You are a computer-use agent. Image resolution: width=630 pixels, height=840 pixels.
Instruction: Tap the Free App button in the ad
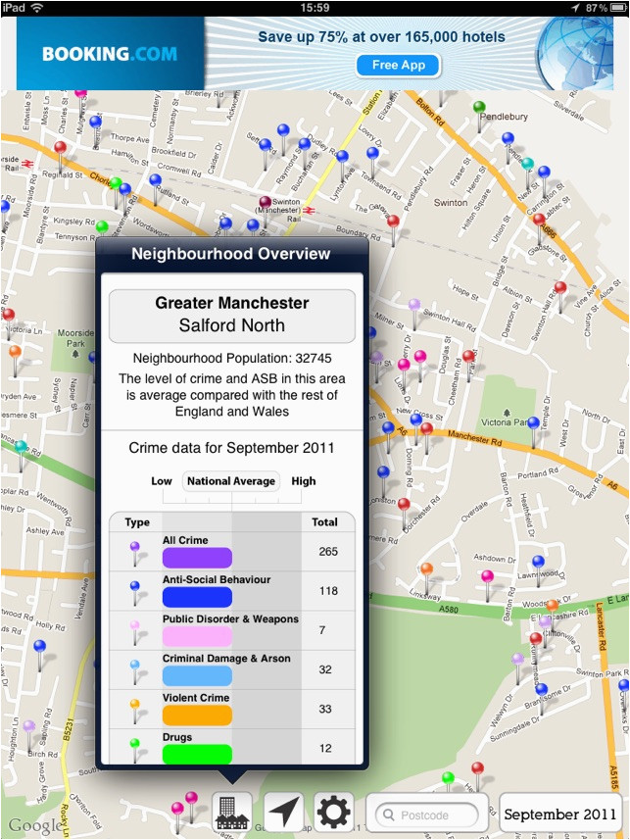click(x=399, y=66)
